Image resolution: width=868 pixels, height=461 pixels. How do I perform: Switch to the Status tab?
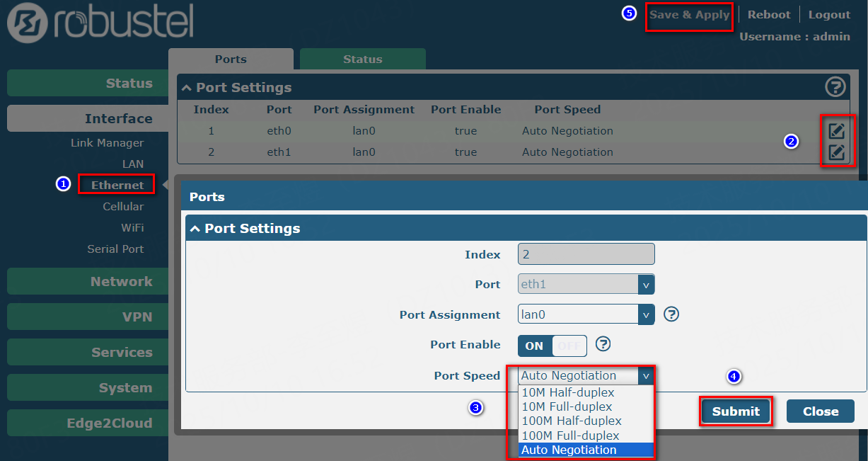pos(362,59)
